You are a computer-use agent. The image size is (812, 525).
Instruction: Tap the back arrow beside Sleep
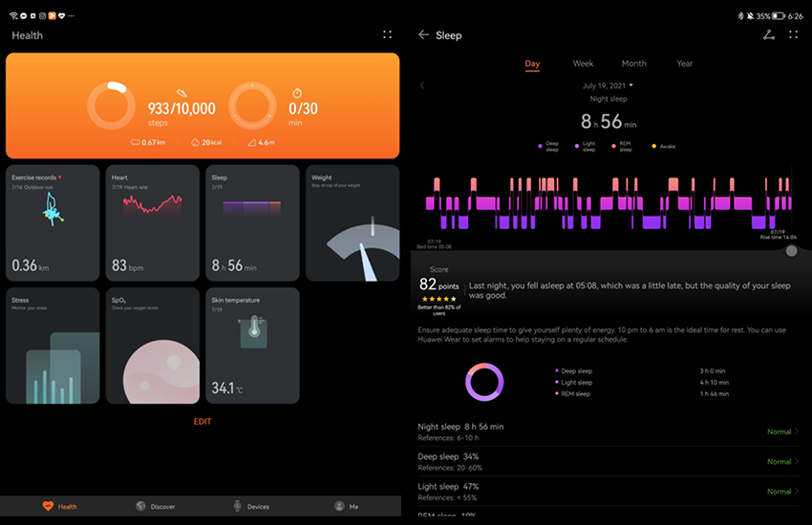(x=423, y=35)
